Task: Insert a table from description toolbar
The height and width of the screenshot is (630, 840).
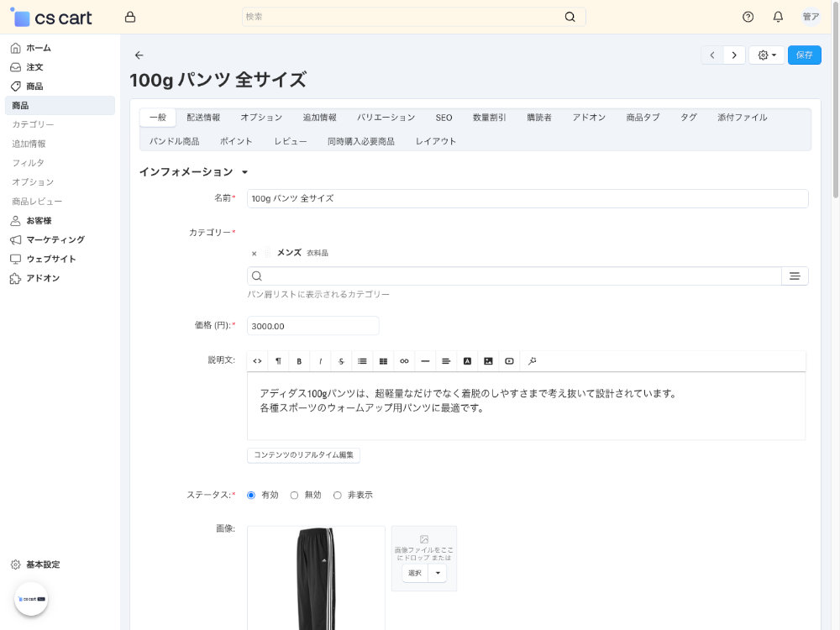Action: (383, 360)
